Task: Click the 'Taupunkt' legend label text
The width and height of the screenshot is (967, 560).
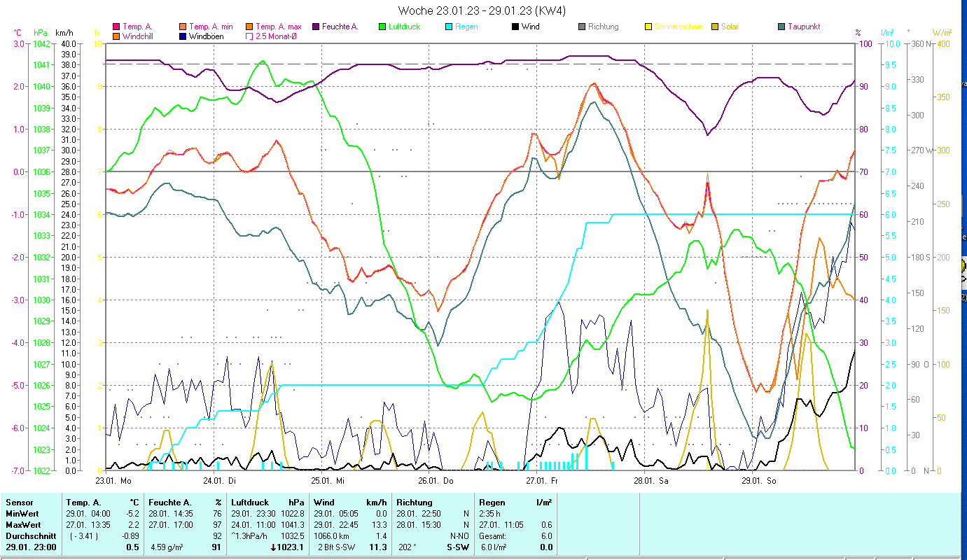Action: point(804,27)
